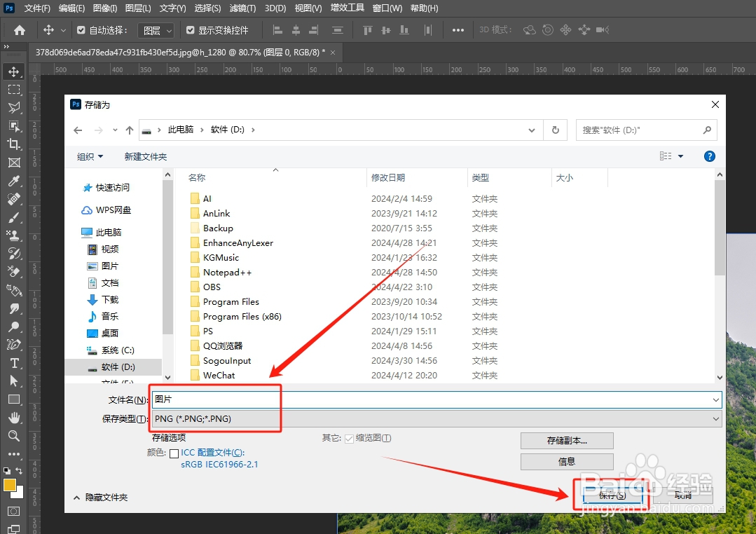Expand the address path dropdown arrow
This screenshot has width=756, height=534.
pos(531,130)
